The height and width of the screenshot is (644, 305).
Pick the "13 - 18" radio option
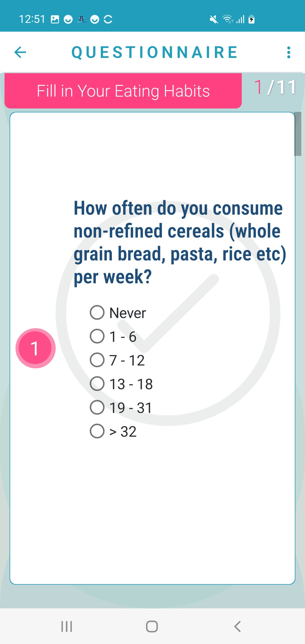coord(97,384)
